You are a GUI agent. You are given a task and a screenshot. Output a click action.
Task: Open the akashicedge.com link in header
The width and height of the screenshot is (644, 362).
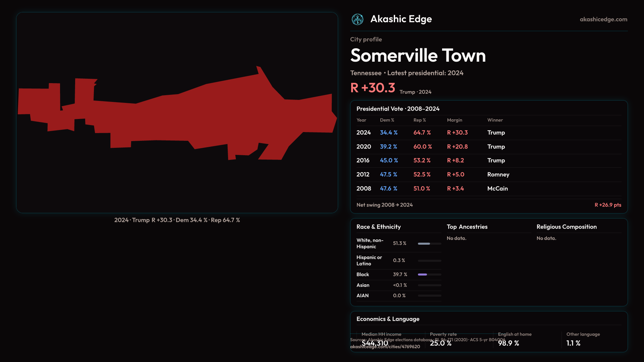tap(603, 19)
